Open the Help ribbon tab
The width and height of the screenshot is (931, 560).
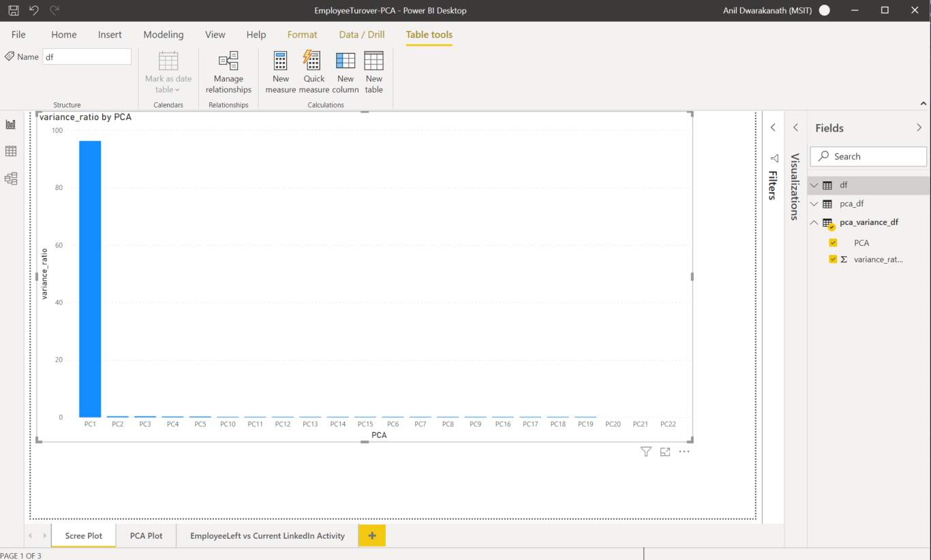[x=256, y=35]
